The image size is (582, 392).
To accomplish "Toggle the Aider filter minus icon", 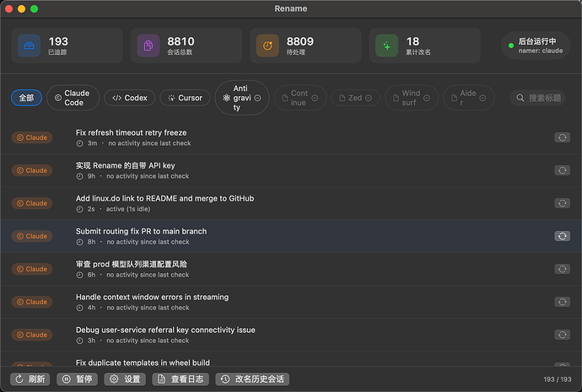I will click(x=482, y=98).
